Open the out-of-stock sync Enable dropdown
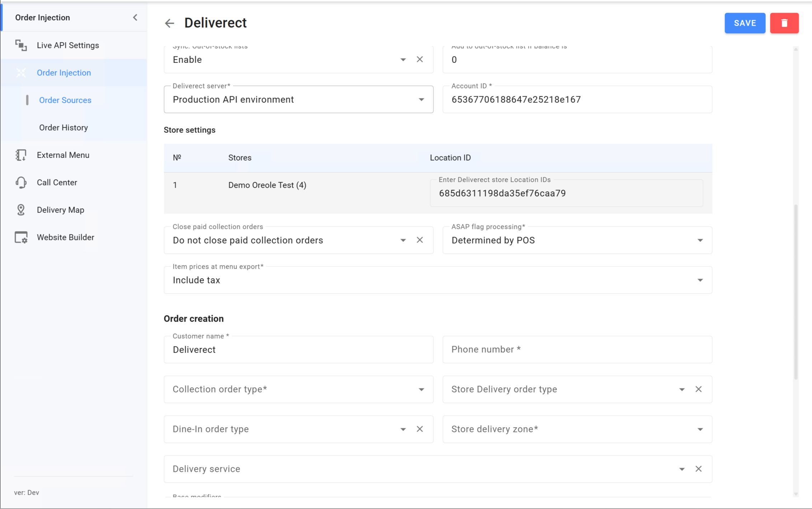The width and height of the screenshot is (812, 509). (x=403, y=60)
